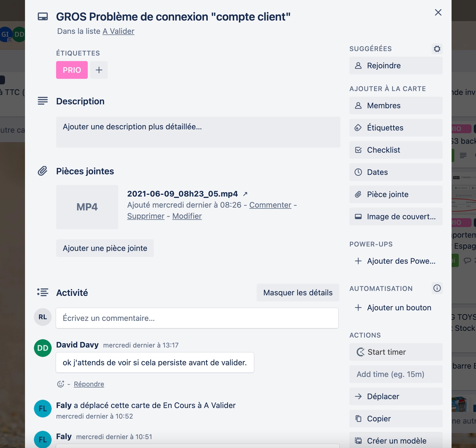
Task: Add an emoji reaction to David's comment
Action: [61, 384]
